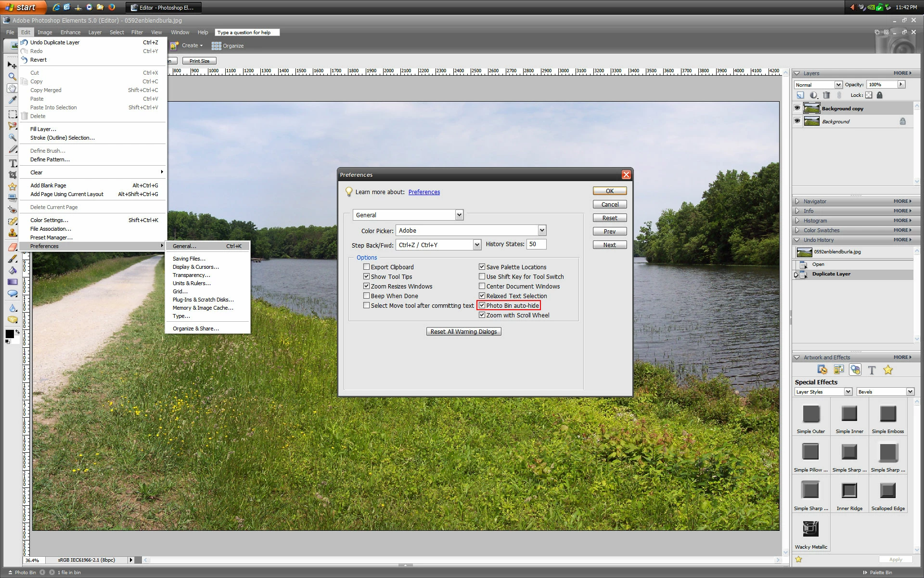Open the Preferences help link

[424, 192]
